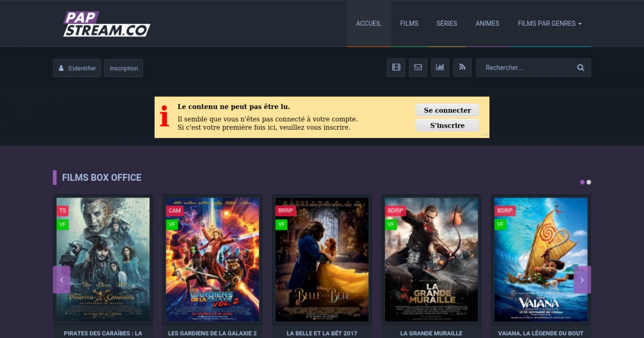Screen dimensions: 644x338
Task: Click the red information icon in the banner
Action: click(x=165, y=116)
